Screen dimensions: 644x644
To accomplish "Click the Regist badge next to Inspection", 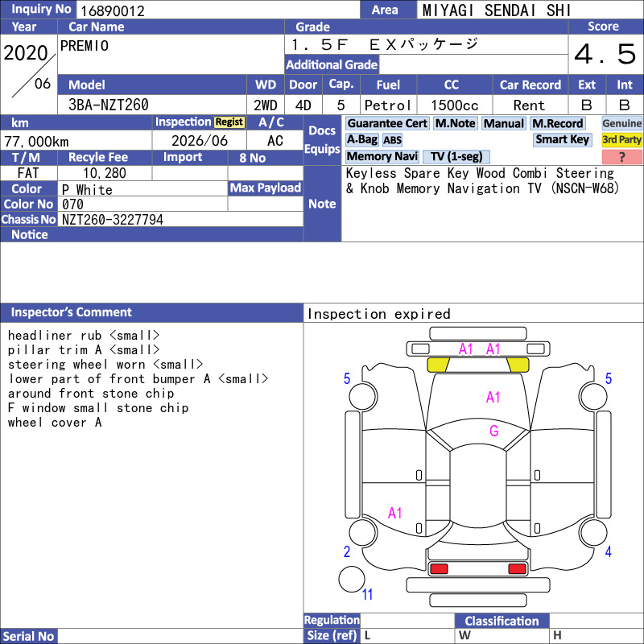I will coord(229,122).
